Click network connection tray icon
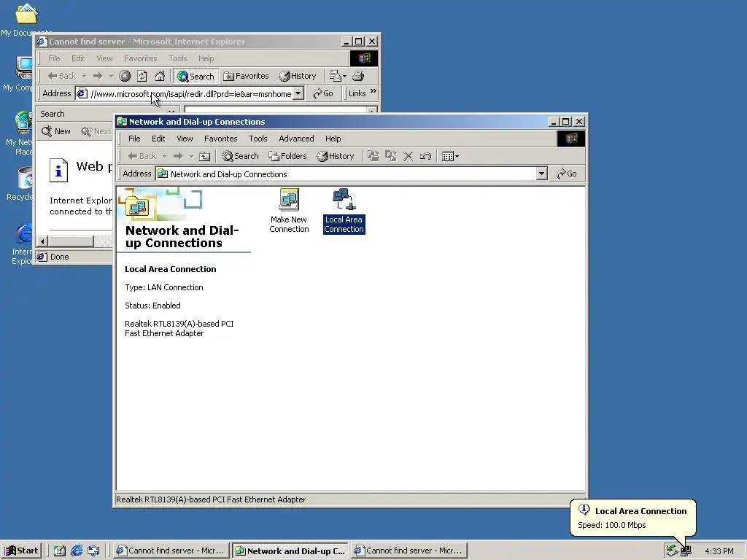Image resolution: width=747 pixels, height=560 pixels. 686,551
